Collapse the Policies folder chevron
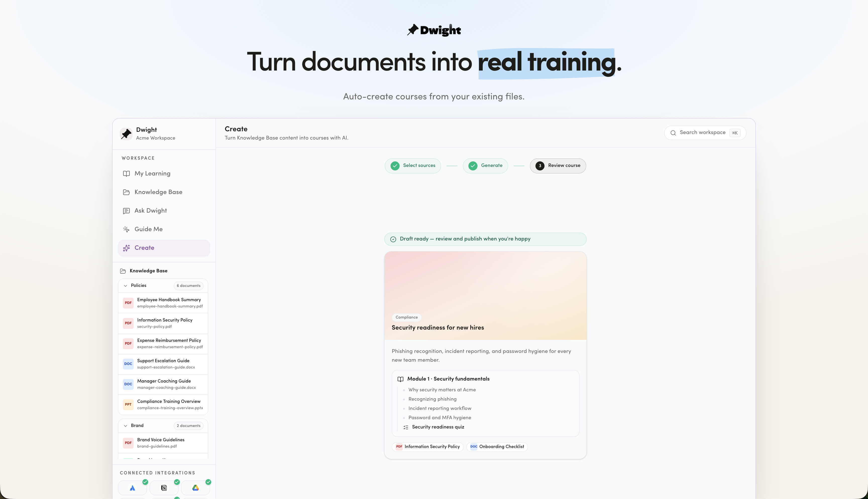 (x=126, y=285)
